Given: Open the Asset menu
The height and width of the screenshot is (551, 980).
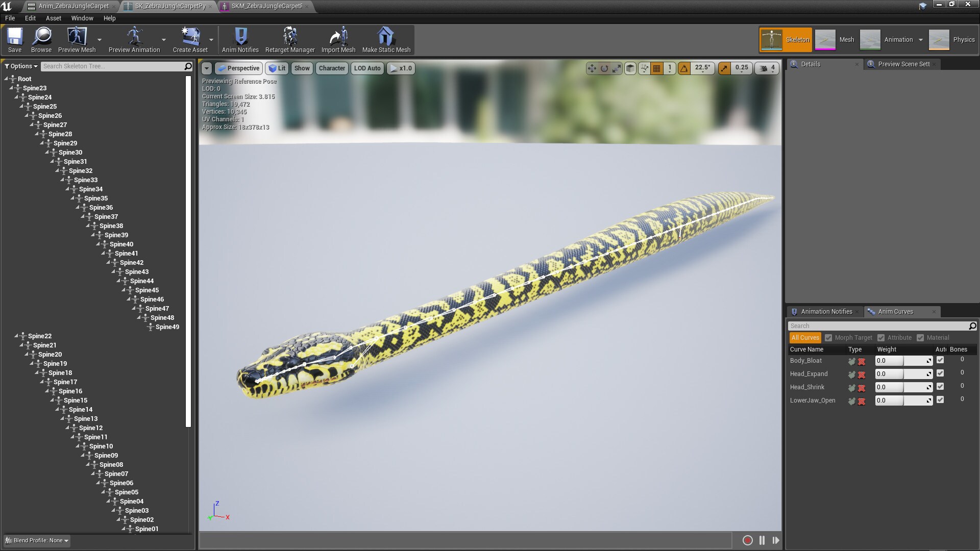Looking at the screenshot, I should (x=53, y=18).
